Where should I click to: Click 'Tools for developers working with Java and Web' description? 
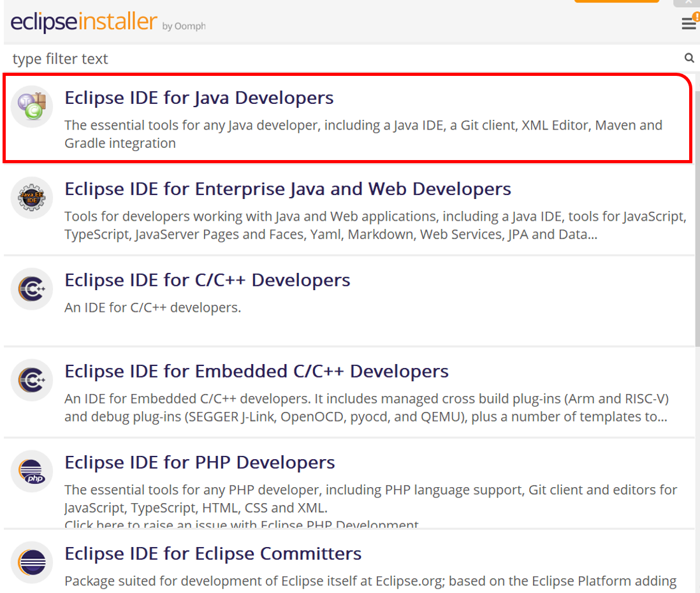click(x=376, y=225)
